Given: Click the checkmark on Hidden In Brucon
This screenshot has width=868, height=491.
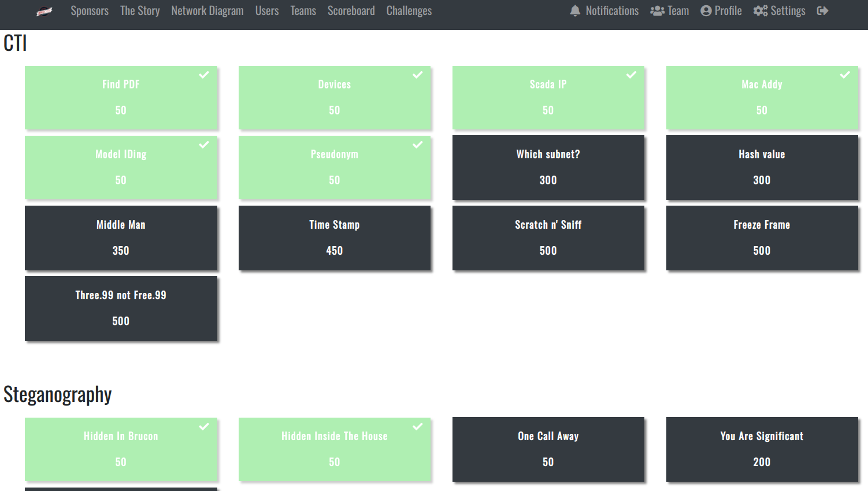Looking at the screenshot, I should tap(203, 426).
